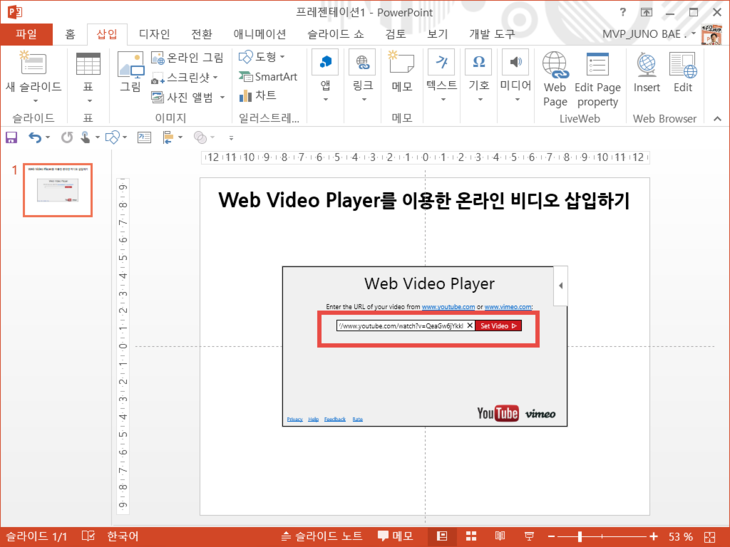Click the zoom in plus button

(653, 537)
